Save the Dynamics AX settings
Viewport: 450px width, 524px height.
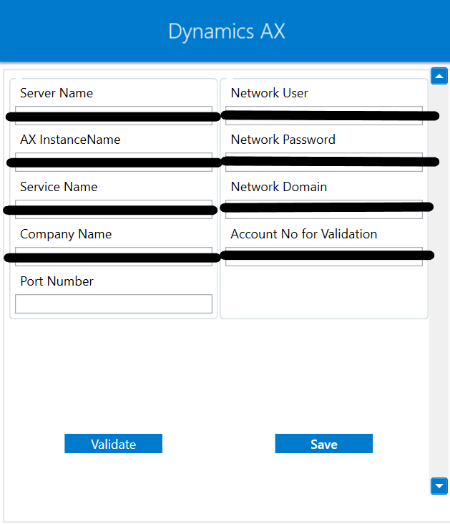tap(324, 443)
